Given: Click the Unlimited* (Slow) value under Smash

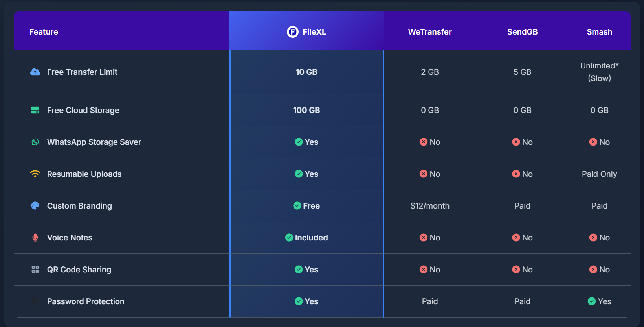Looking at the screenshot, I should click(600, 72).
